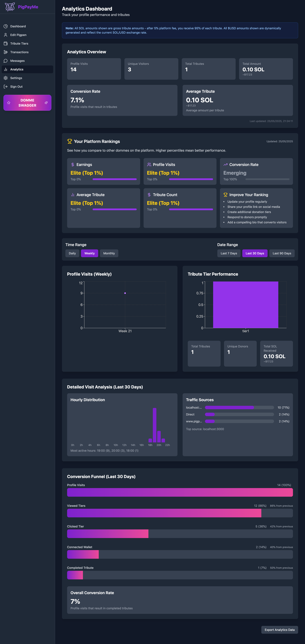Select Last 7 Days date range

[x=229, y=253]
